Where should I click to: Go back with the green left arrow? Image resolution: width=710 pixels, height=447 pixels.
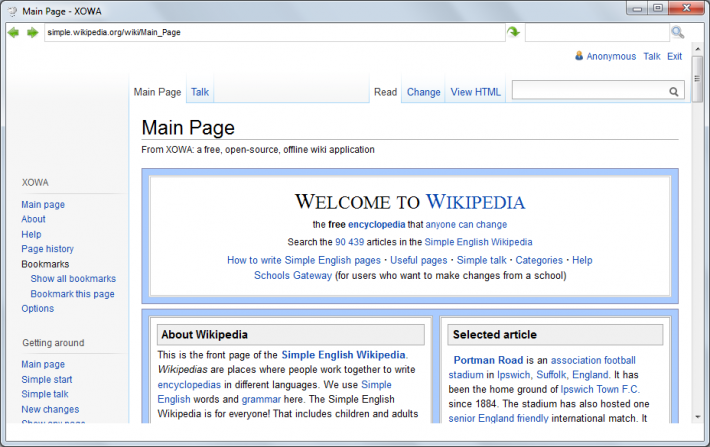tap(14, 33)
